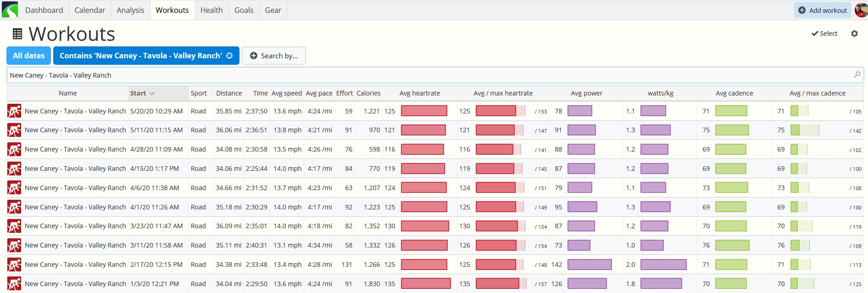Remove the 'New Caney' filter with x icon
The height and width of the screenshot is (293, 868).
point(229,56)
